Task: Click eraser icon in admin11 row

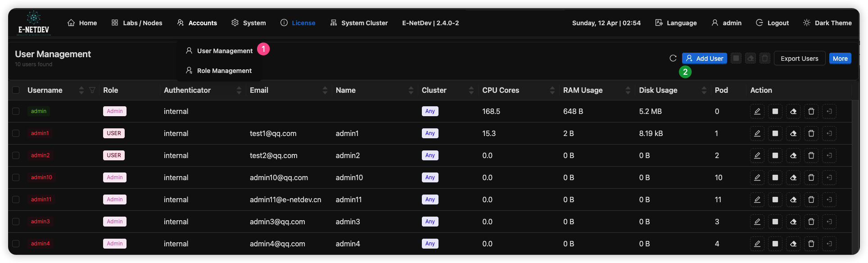Action: (793, 200)
